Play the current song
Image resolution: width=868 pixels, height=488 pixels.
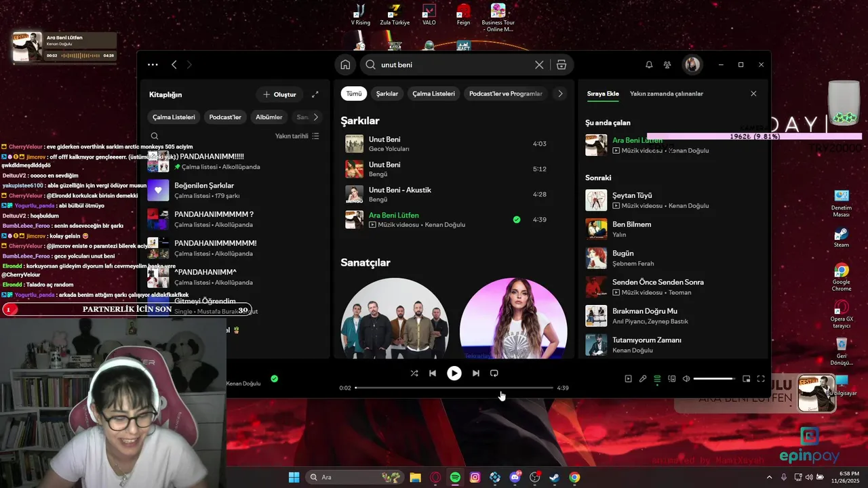[x=454, y=373]
